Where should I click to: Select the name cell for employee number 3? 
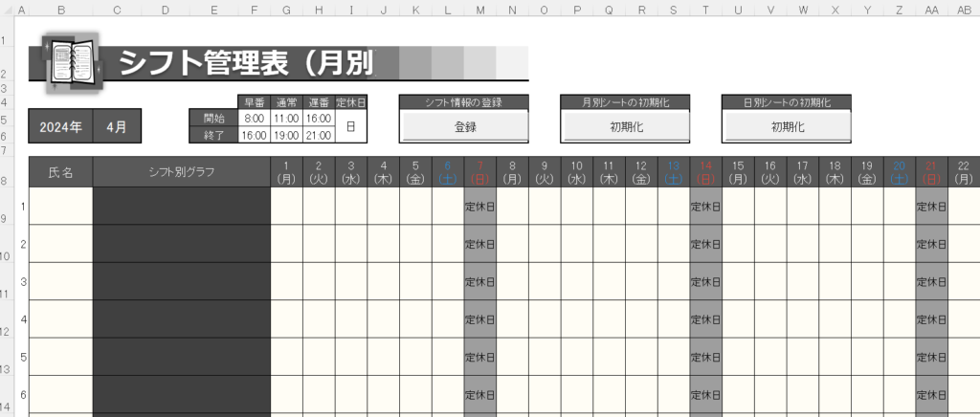(x=60, y=281)
